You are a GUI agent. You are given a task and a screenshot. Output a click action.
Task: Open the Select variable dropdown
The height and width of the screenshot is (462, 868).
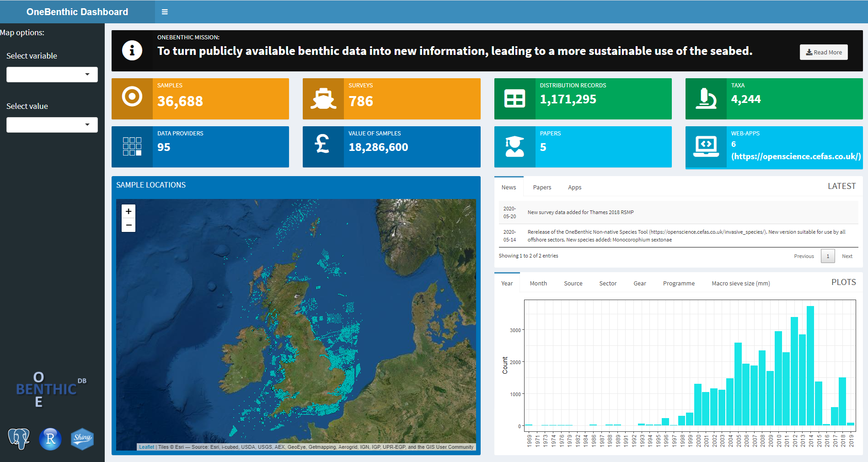pos(52,75)
